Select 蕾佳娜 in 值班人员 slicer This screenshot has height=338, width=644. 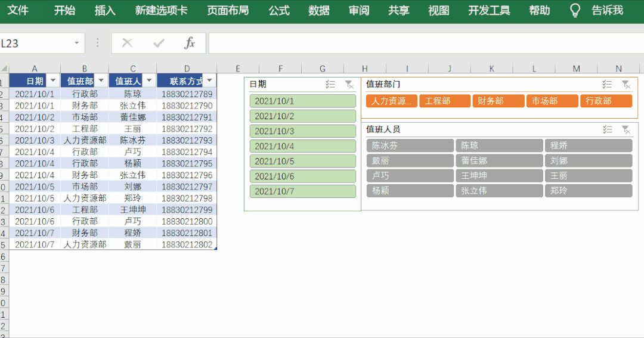[500, 160]
